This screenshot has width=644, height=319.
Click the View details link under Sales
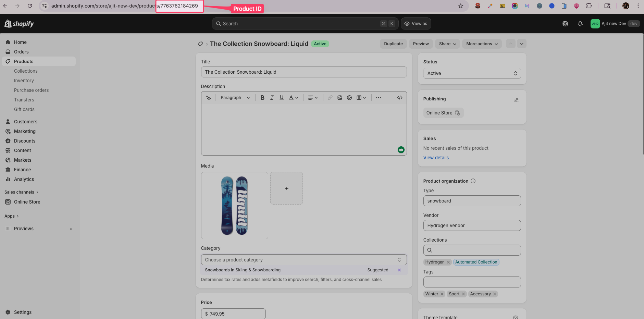tap(436, 157)
